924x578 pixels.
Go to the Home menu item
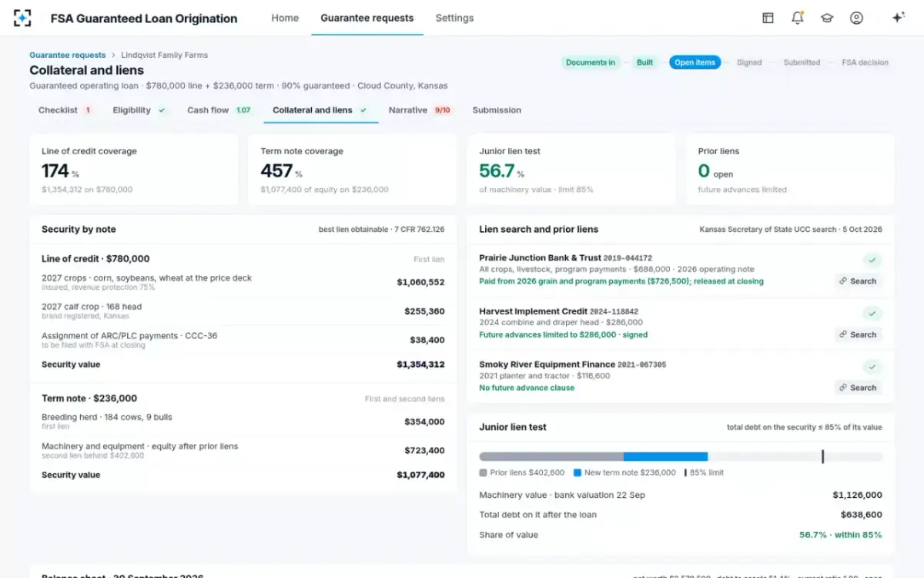pyautogui.click(x=285, y=18)
